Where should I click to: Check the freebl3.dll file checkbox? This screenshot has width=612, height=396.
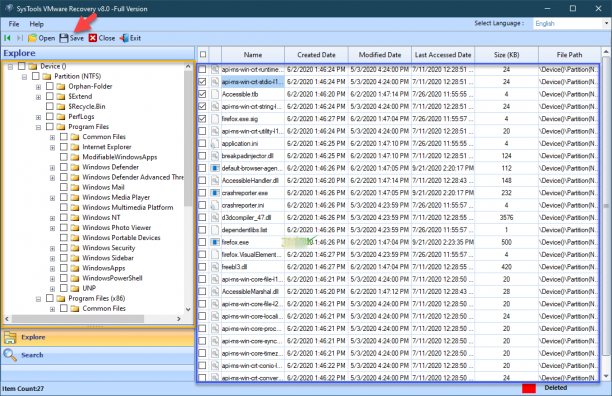tap(202, 267)
